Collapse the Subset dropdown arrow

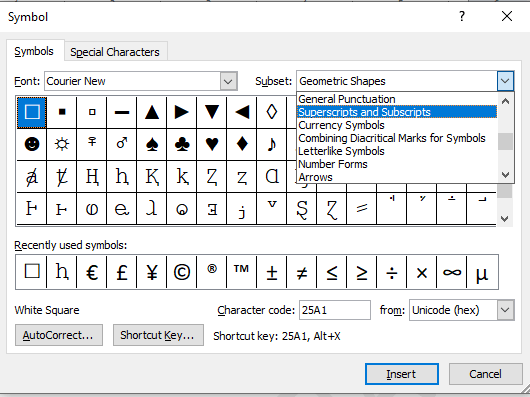505,81
